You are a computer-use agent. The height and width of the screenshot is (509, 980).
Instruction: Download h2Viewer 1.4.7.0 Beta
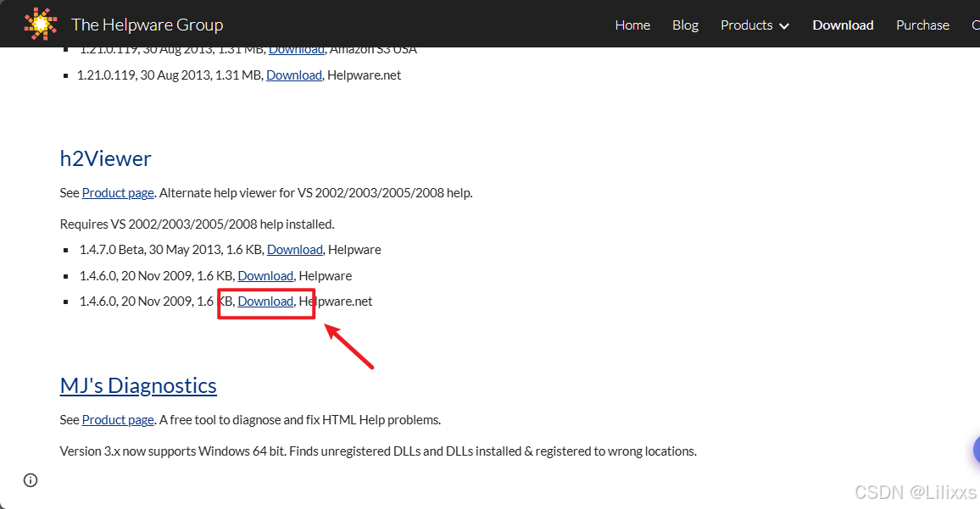(x=294, y=250)
